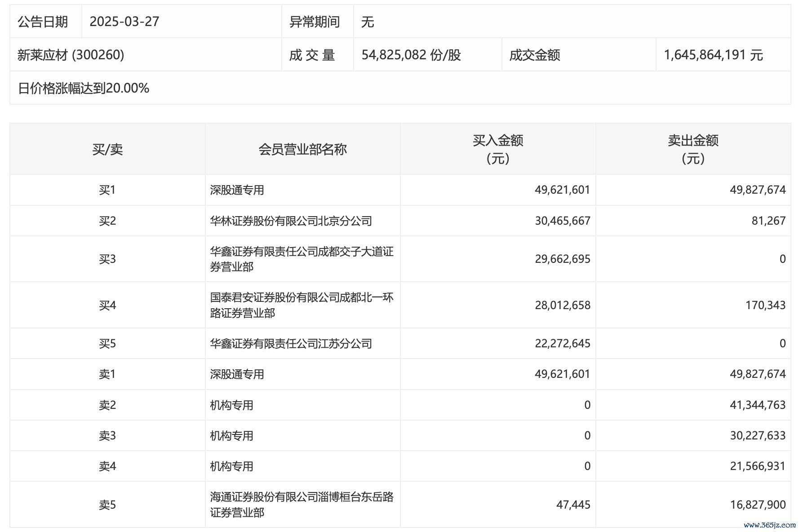Click the 买入金额 (元) column header
799x532 pixels.
(x=498, y=149)
